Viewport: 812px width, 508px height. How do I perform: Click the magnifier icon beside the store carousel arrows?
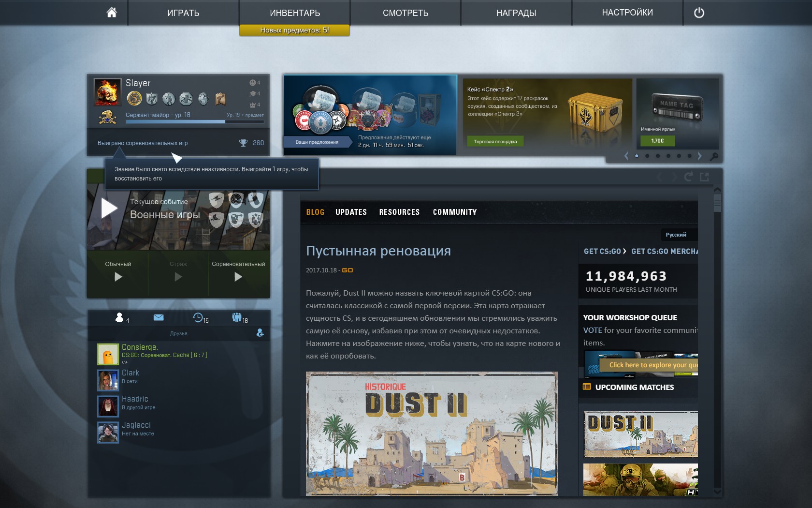[x=713, y=156]
